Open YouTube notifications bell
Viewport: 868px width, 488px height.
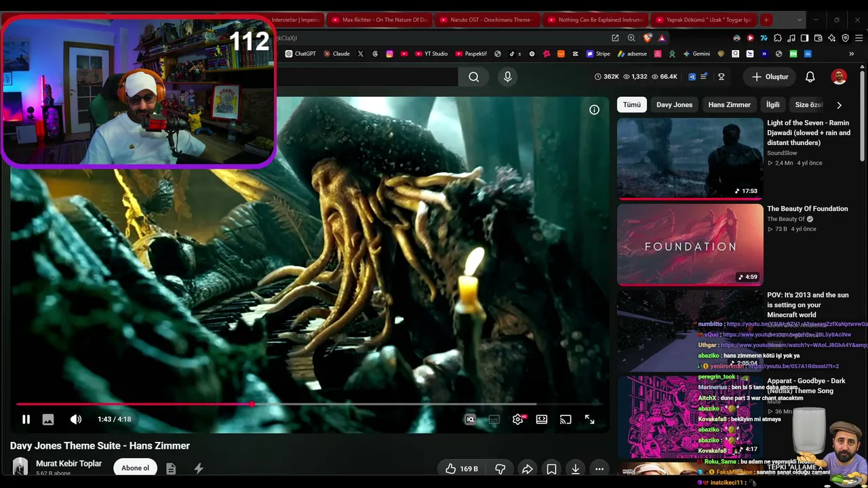point(810,77)
